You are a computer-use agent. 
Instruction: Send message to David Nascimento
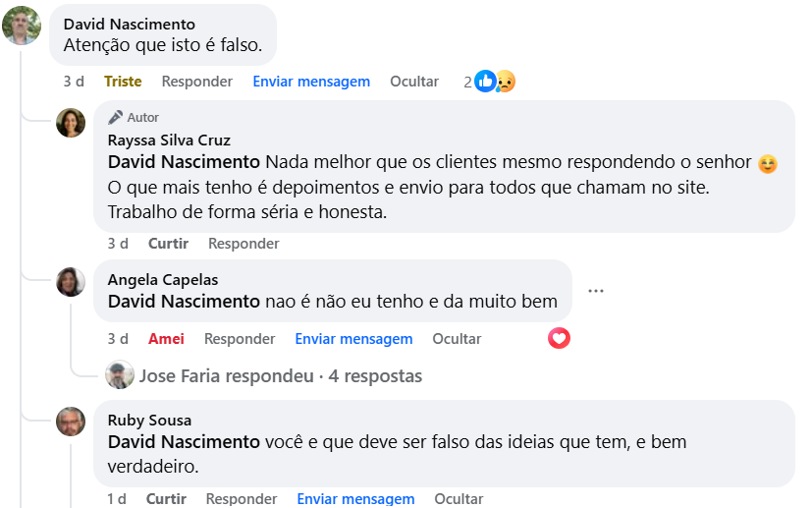(311, 82)
